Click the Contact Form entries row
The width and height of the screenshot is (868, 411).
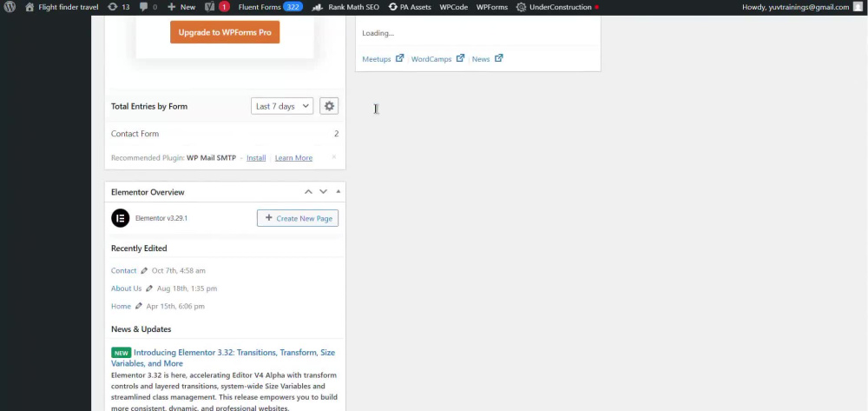click(225, 134)
